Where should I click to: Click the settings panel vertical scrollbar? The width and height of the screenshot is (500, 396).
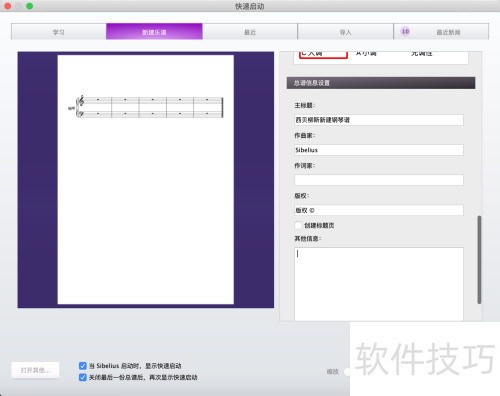point(479,260)
